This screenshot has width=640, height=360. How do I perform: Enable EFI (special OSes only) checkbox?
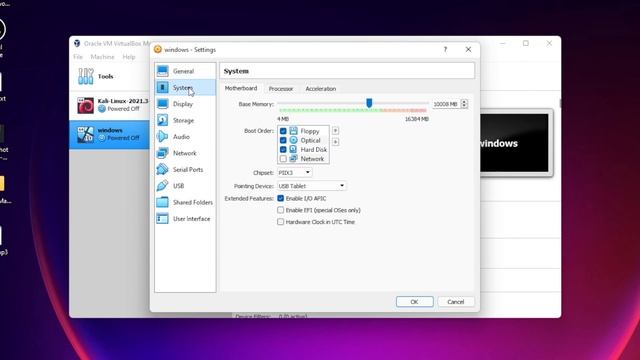(280, 210)
